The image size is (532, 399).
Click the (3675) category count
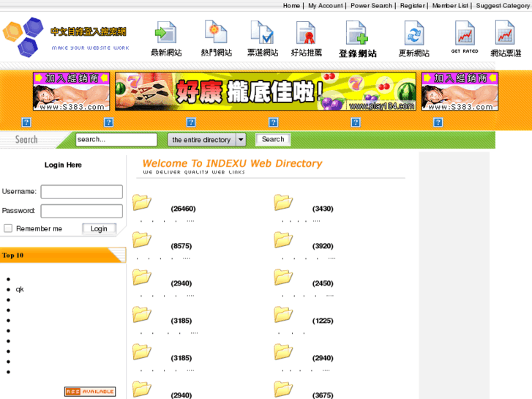pyautogui.click(x=323, y=395)
